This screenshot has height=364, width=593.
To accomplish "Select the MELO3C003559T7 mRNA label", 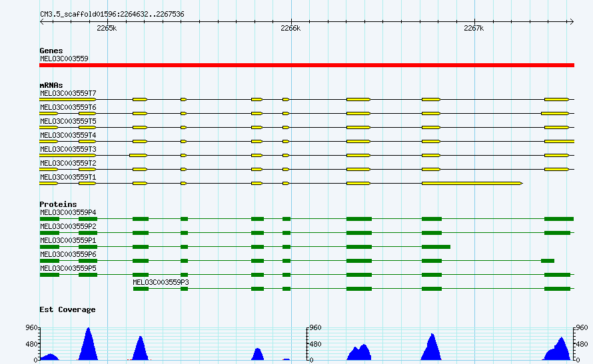I will point(68,93).
